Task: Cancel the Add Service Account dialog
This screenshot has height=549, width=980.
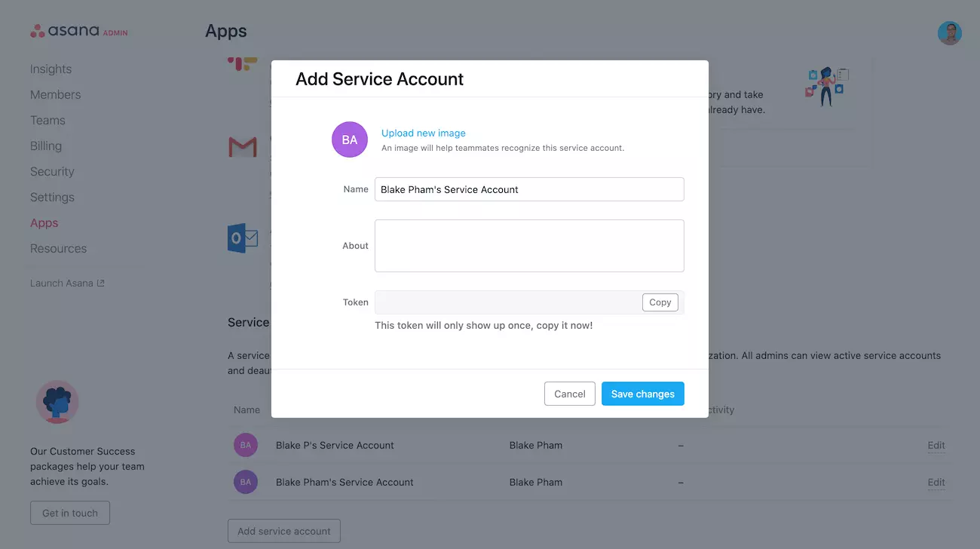Action: coord(570,394)
